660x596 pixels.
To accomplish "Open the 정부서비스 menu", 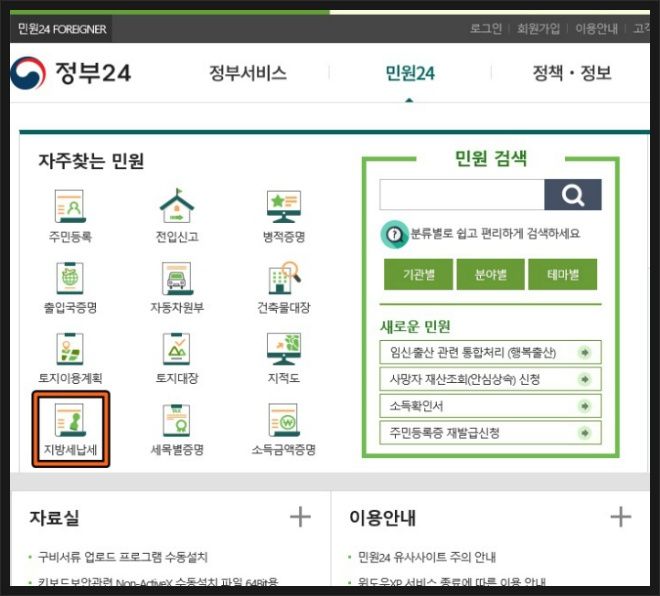I will pyautogui.click(x=248, y=73).
